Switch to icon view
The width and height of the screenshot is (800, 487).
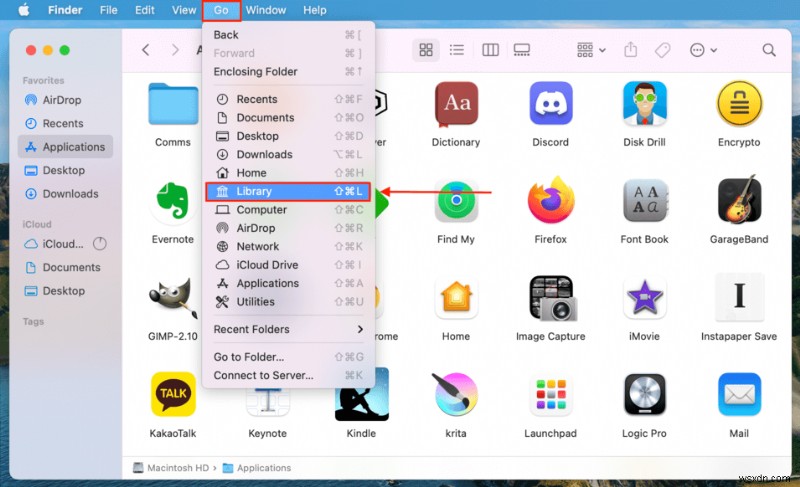(426, 49)
